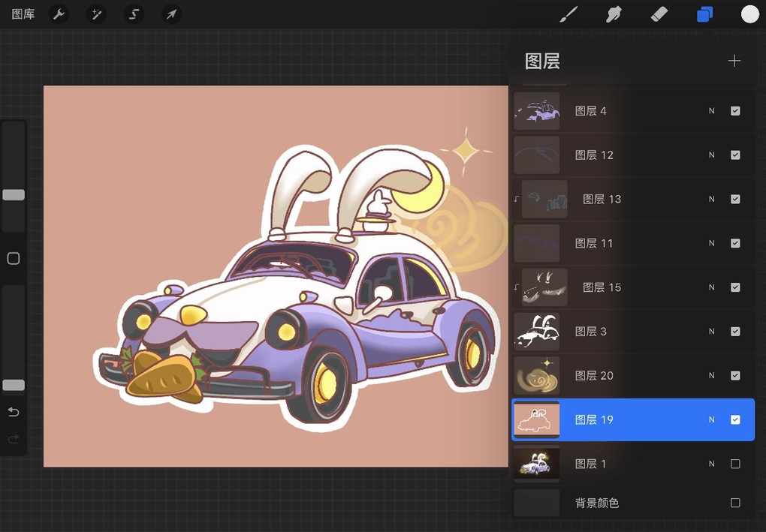Screen dimensions: 766x532
Task: Select the Eraser tool
Action: [x=659, y=15]
